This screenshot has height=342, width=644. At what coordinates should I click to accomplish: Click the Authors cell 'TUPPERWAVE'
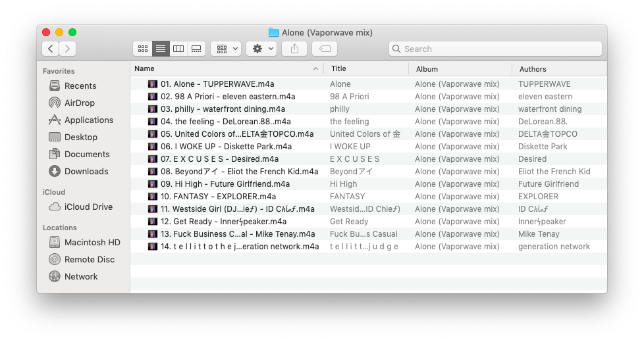point(544,84)
